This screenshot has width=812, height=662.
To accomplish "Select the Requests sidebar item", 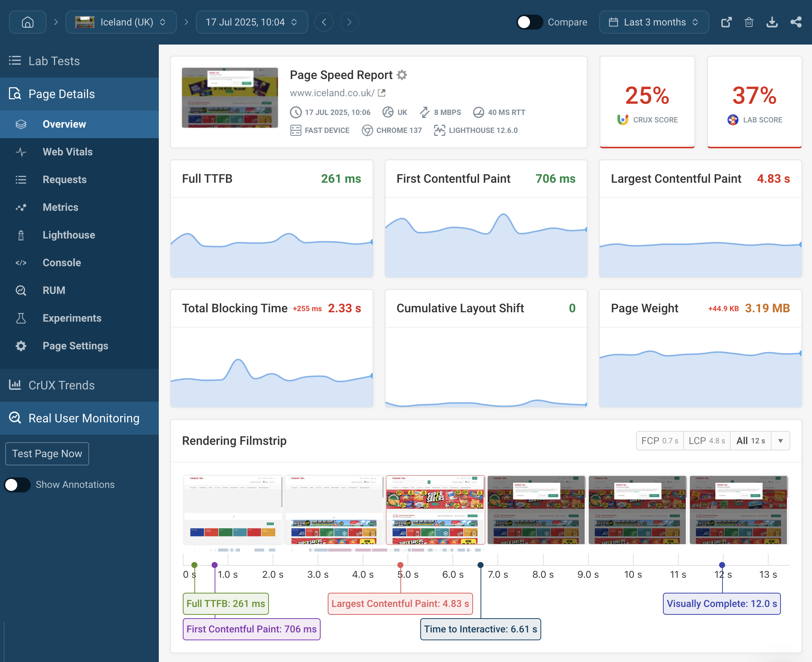I will pyautogui.click(x=79, y=180).
